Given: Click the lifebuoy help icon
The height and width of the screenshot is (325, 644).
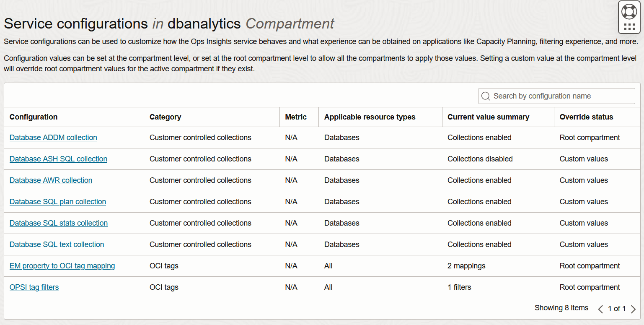Looking at the screenshot, I should click(629, 11).
